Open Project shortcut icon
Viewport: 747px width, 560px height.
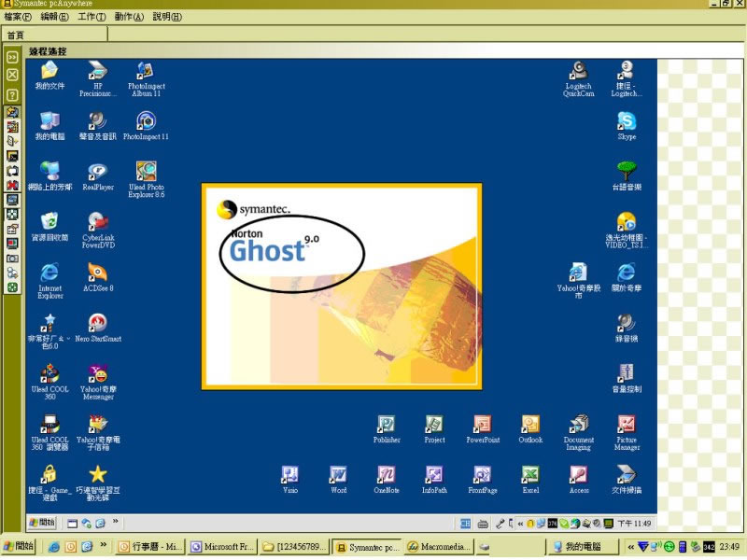(434, 429)
